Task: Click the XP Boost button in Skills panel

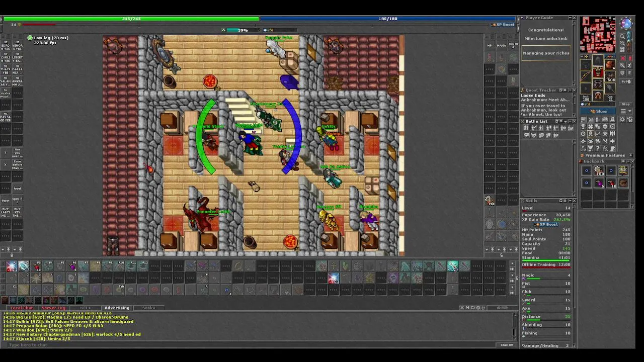Action: point(546,224)
